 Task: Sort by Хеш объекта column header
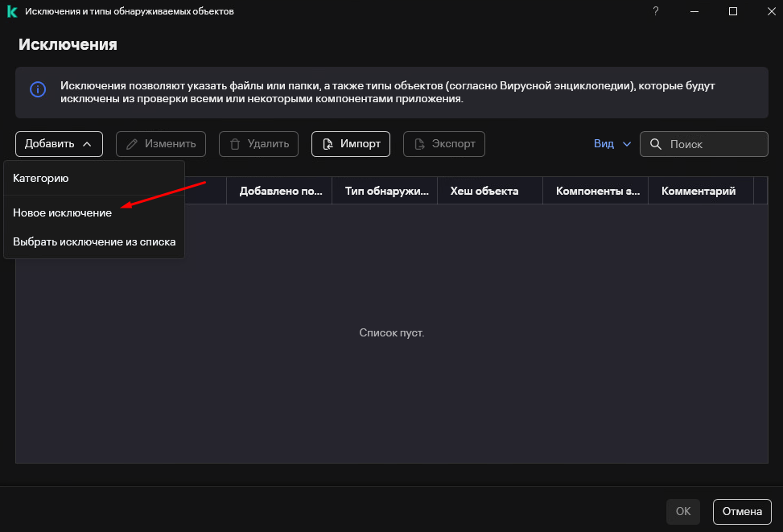coord(484,191)
